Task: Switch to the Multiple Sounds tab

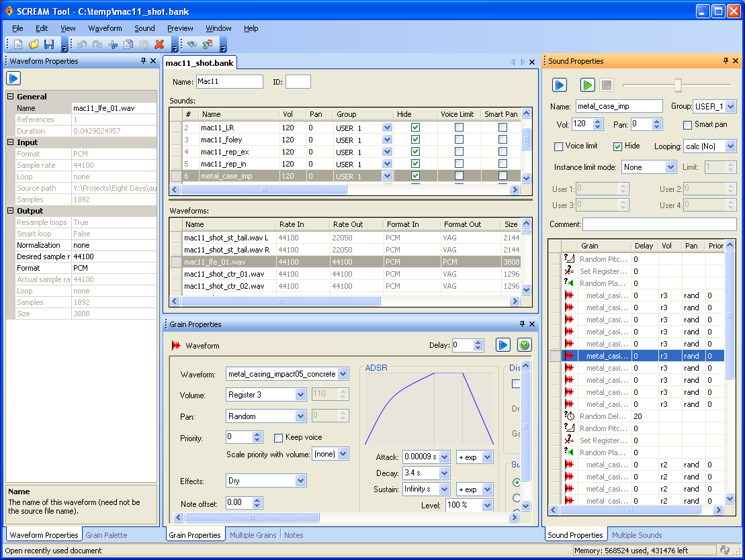Action: point(637,535)
